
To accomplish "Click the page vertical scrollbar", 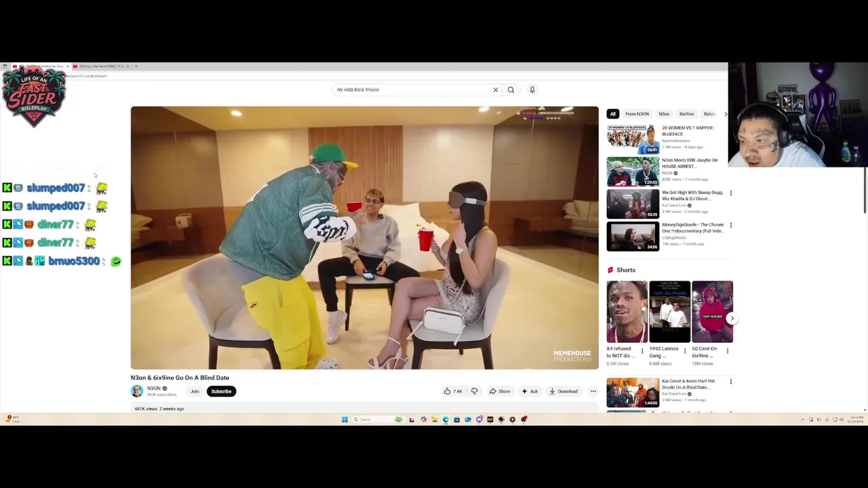I will (865, 190).
